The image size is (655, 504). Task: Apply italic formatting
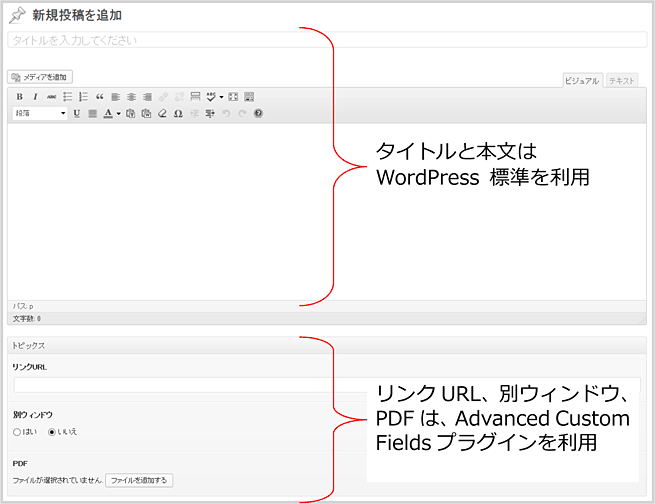(x=35, y=97)
